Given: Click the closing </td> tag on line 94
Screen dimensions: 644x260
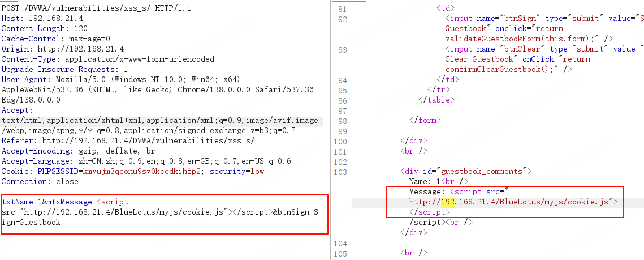Looking at the screenshot, I should 448,79.
